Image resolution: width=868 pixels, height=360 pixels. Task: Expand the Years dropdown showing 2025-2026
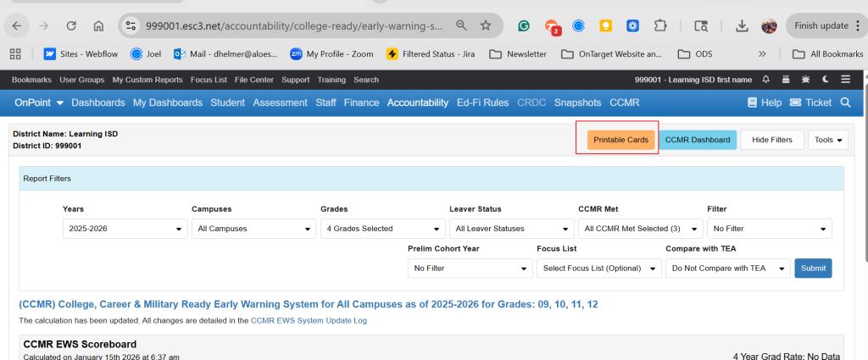coord(124,229)
